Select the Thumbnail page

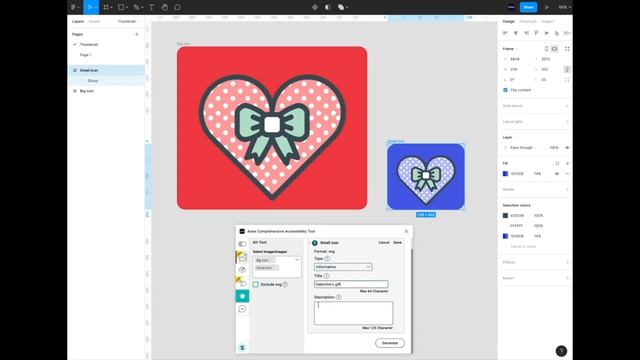[x=89, y=44]
